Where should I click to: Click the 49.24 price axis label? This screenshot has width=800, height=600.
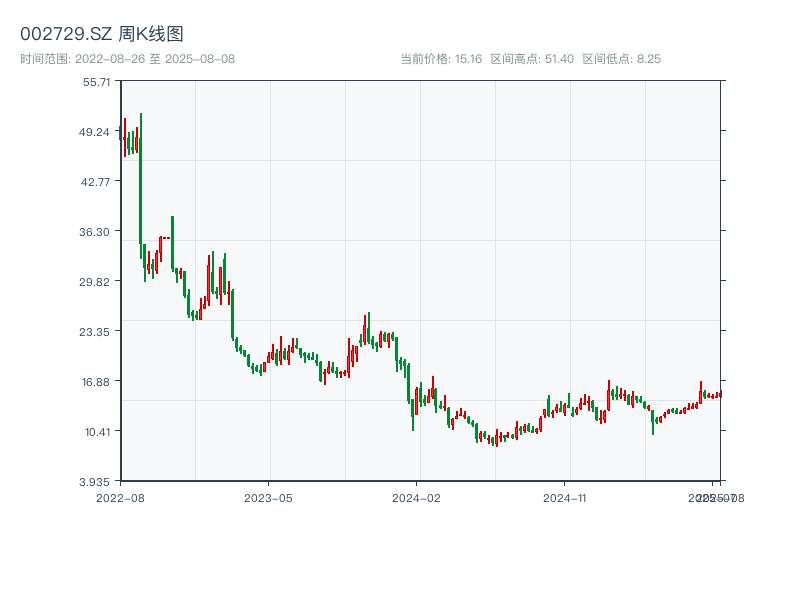(x=97, y=132)
